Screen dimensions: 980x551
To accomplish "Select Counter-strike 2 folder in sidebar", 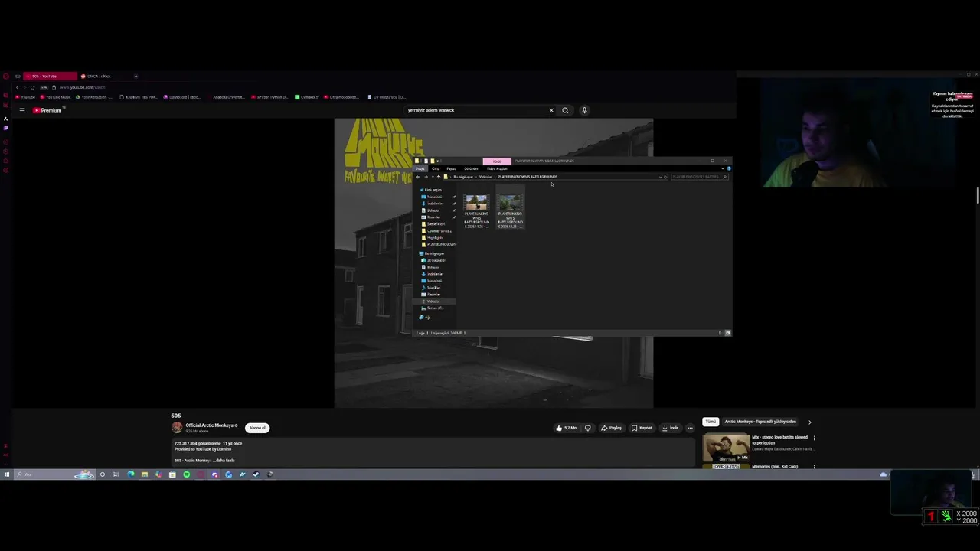I will [x=437, y=230].
